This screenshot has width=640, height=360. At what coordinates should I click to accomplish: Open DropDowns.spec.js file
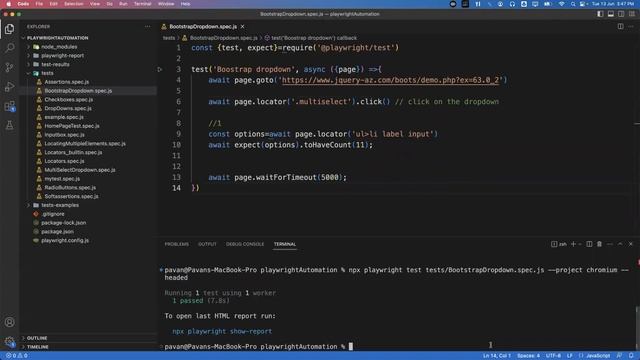coord(68,109)
